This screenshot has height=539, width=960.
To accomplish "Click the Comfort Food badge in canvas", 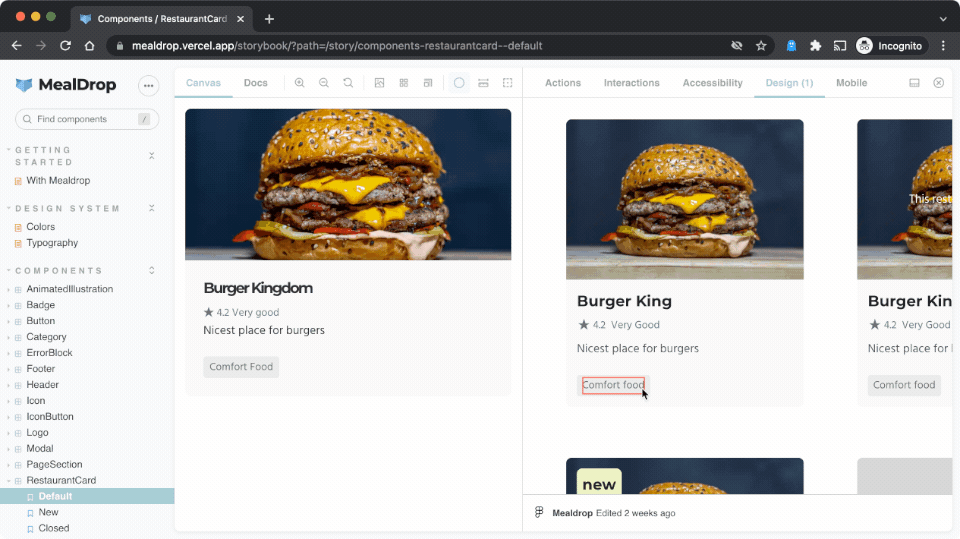I will point(241,366).
